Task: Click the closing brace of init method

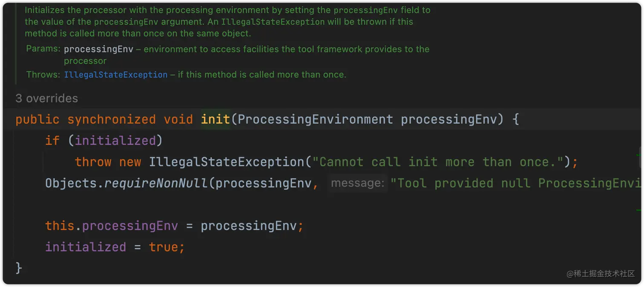Action: 19,268
